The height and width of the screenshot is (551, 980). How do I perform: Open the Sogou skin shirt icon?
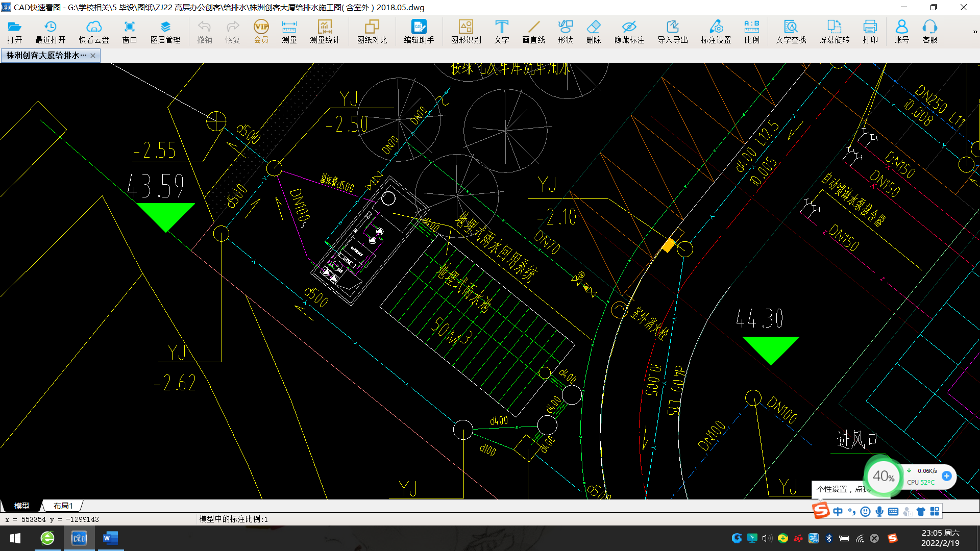click(921, 511)
